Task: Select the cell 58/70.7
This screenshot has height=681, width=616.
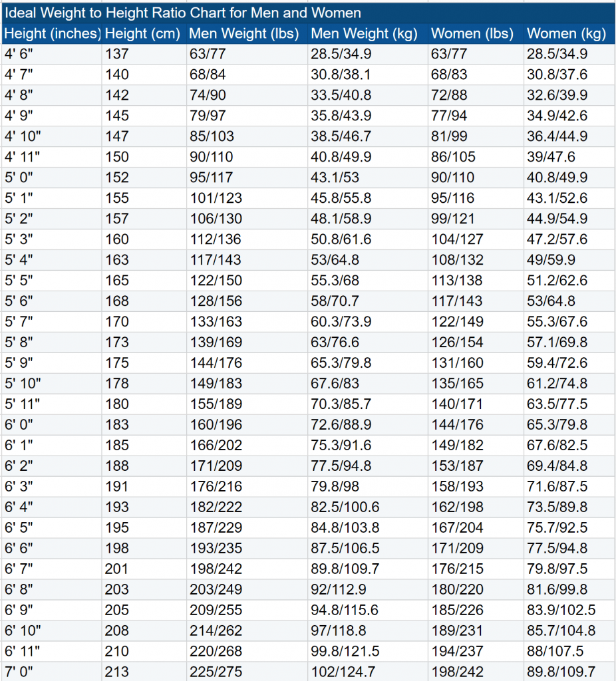Action: tap(367, 301)
